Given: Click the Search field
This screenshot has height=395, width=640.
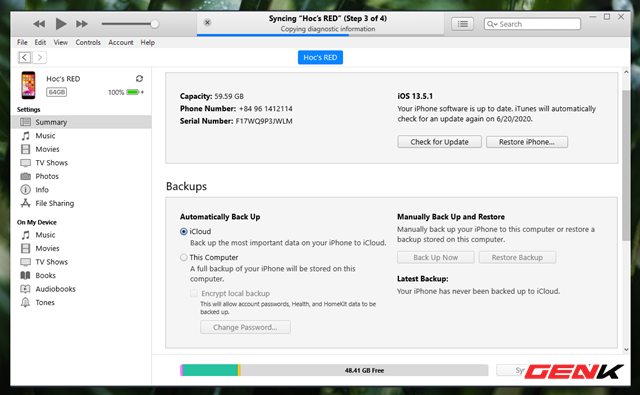Looking at the screenshot, I should click(532, 24).
